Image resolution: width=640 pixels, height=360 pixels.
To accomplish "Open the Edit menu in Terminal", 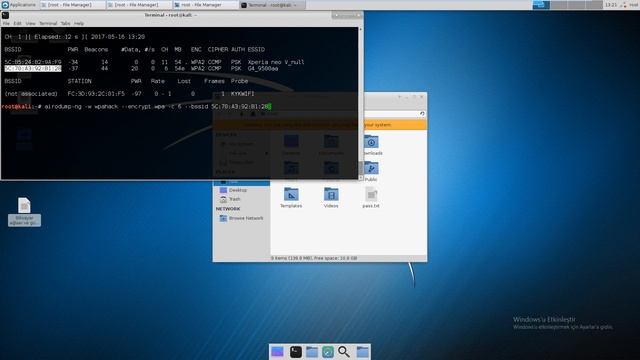I will (x=17, y=23).
